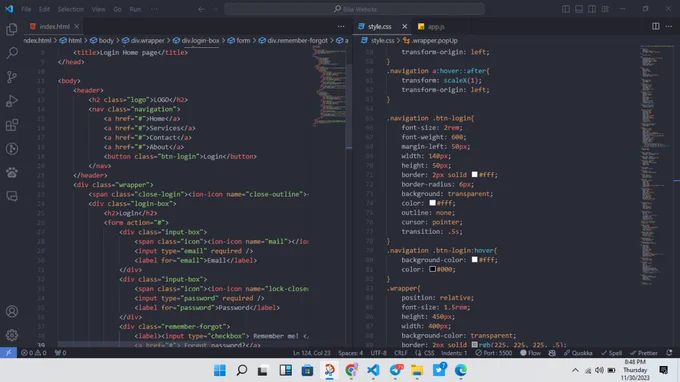
Task: Click the remote window indicator in status bar
Action: (x=8, y=353)
